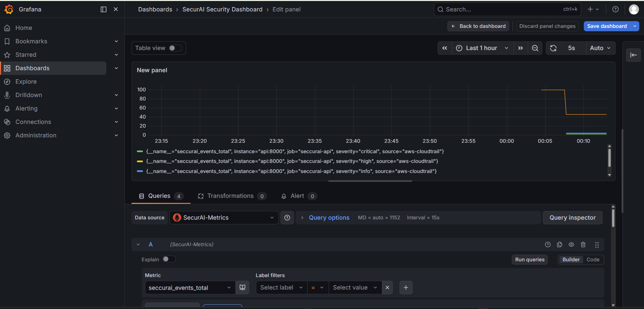The width and height of the screenshot is (644, 309).
Task: Click the legend swatch for severity="critical" series
Action: (x=140, y=151)
